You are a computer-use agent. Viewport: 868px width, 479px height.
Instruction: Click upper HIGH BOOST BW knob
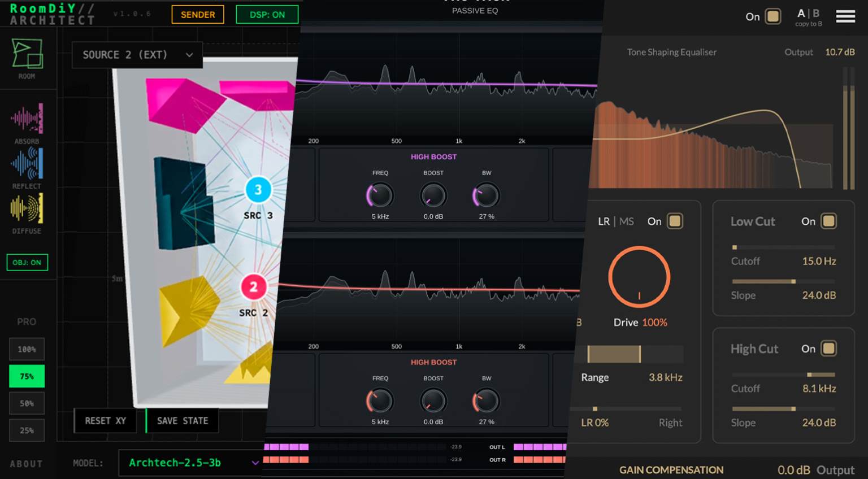pos(486,195)
